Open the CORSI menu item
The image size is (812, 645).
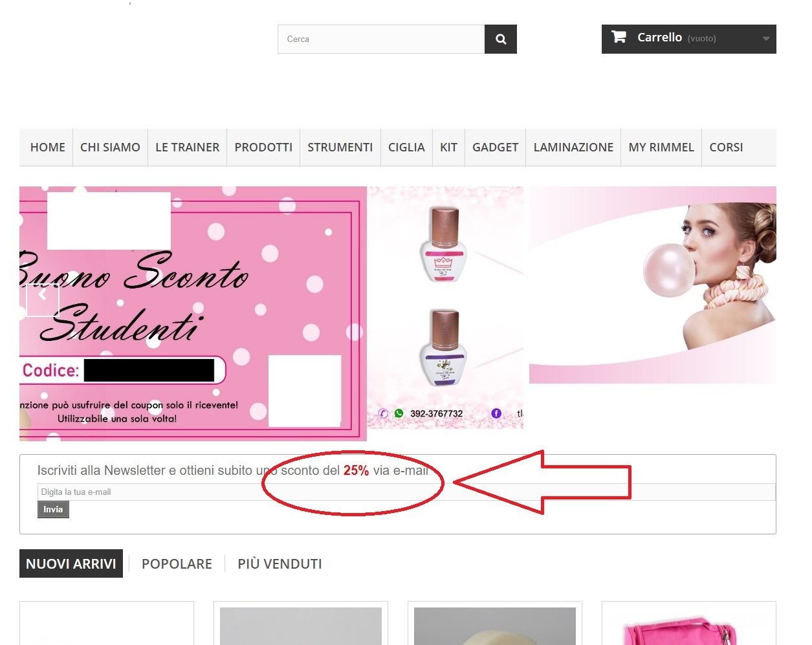(x=726, y=148)
